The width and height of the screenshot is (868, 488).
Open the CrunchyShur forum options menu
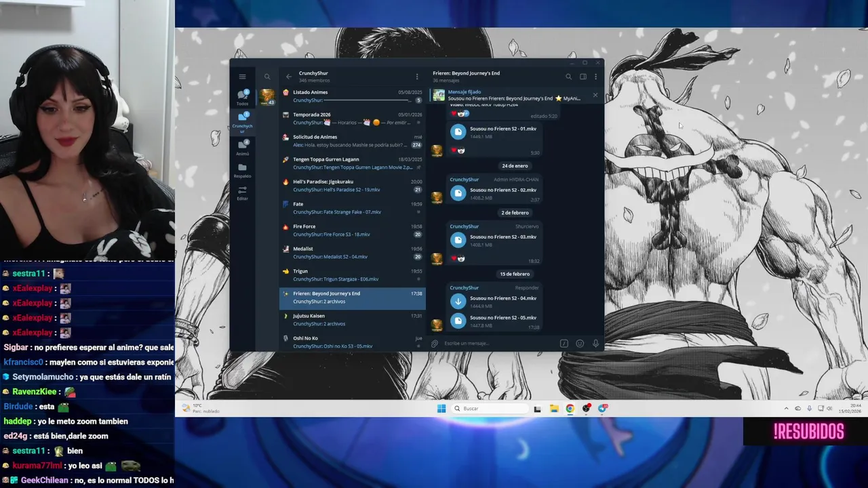(417, 77)
